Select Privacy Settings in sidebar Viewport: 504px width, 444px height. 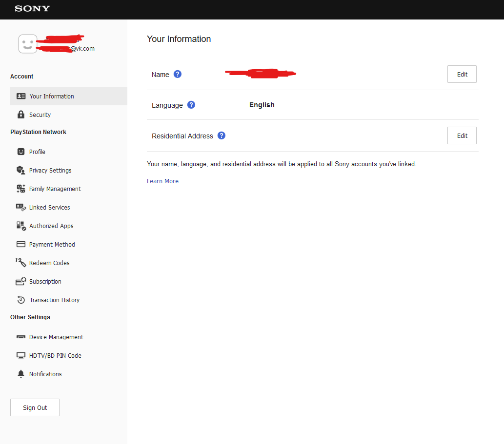point(69,170)
